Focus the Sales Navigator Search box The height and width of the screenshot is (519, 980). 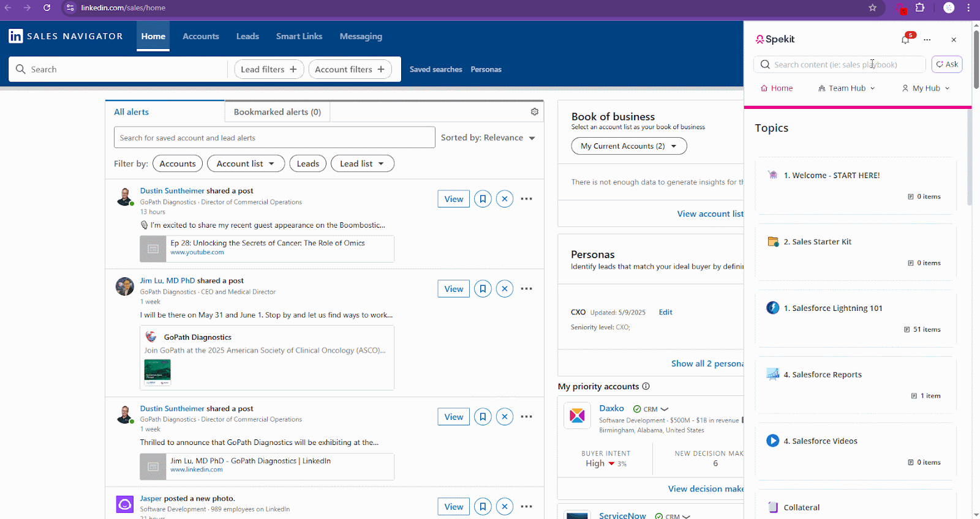[119, 69]
